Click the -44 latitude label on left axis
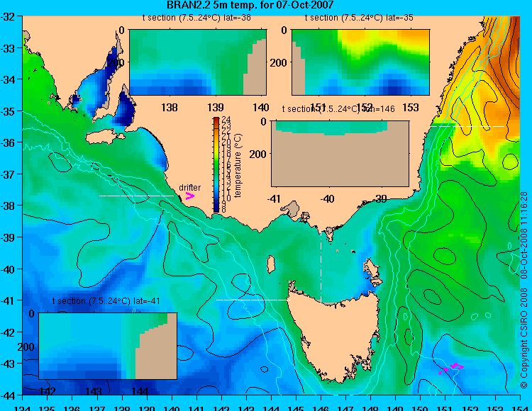Image resolution: width=532 pixels, height=411 pixels. pos(8,395)
